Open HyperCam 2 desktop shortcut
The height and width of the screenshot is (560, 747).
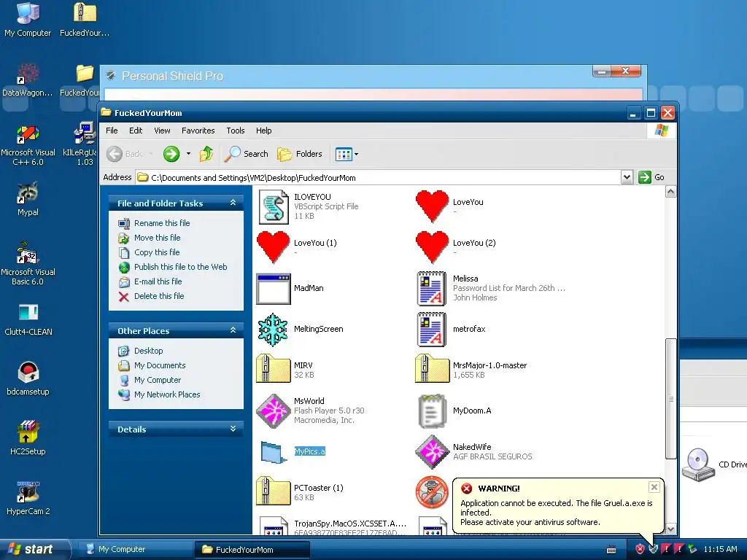coord(28,497)
